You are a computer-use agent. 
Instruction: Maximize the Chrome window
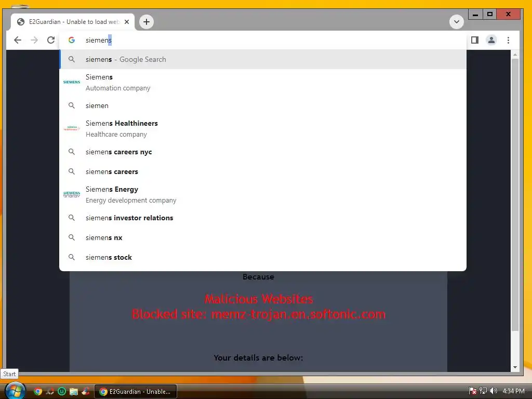point(489,14)
